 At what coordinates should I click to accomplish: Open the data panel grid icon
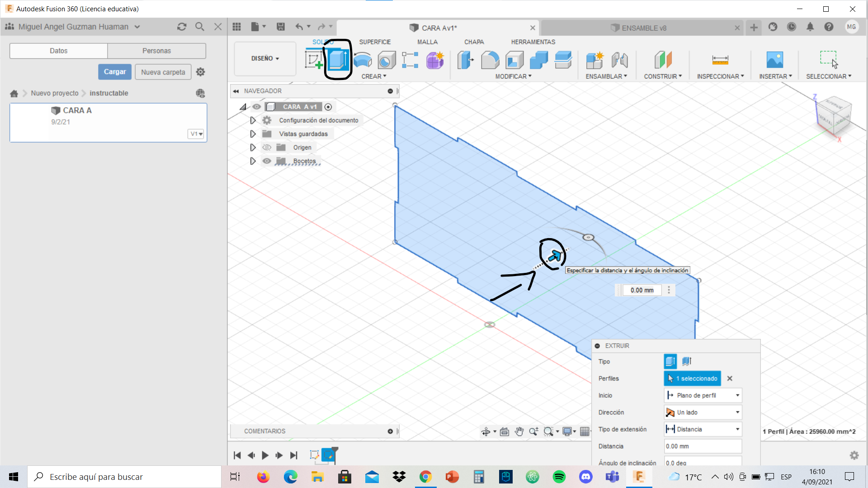pos(237,27)
